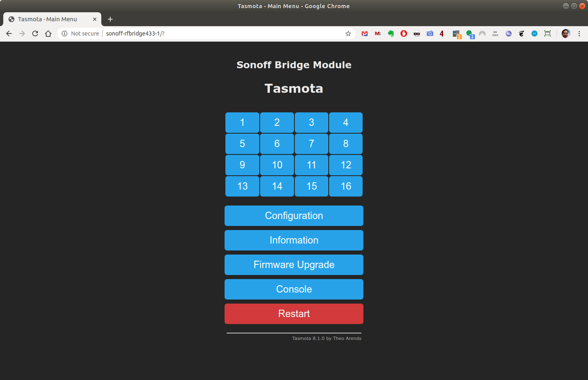Send RF key 4
This screenshot has height=380, width=588.
pyautogui.click(x=346, y=123)
